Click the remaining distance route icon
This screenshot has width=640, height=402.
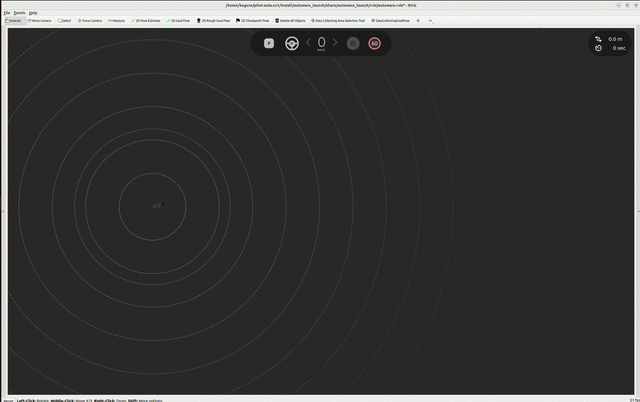(598, 39)
